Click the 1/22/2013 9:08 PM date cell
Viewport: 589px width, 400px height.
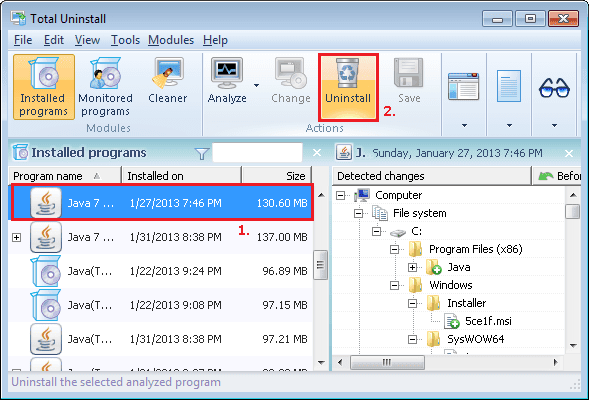pos(175,305)
